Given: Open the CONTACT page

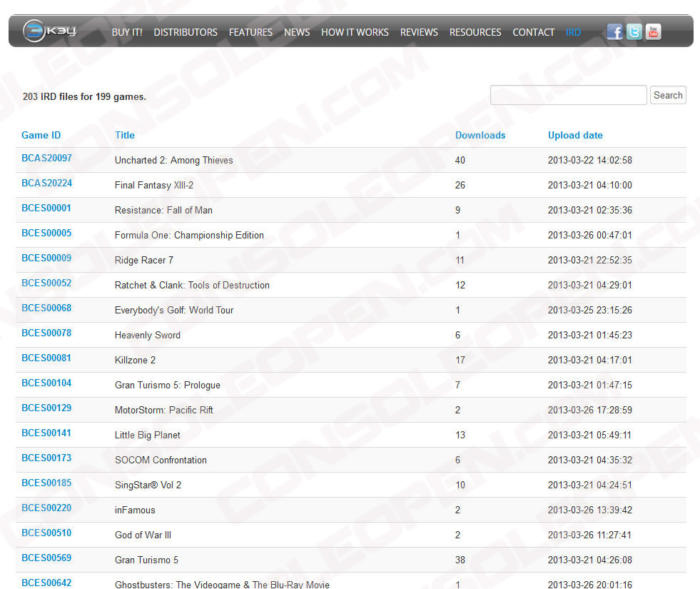Looking at the screenshot, I should coord(534,33).
